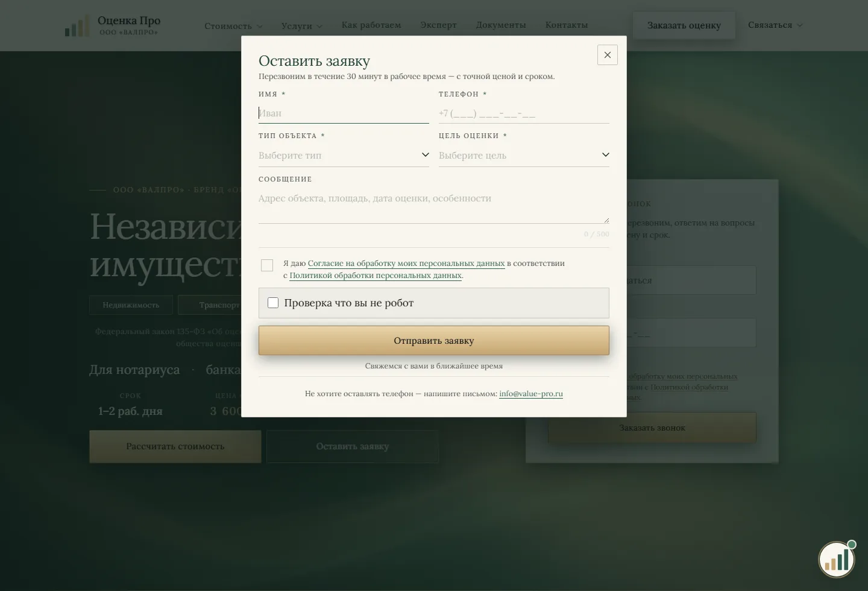868x591 pixels.
Task: Open the info@value-pro.ru email link
Action: click(531, 394)
